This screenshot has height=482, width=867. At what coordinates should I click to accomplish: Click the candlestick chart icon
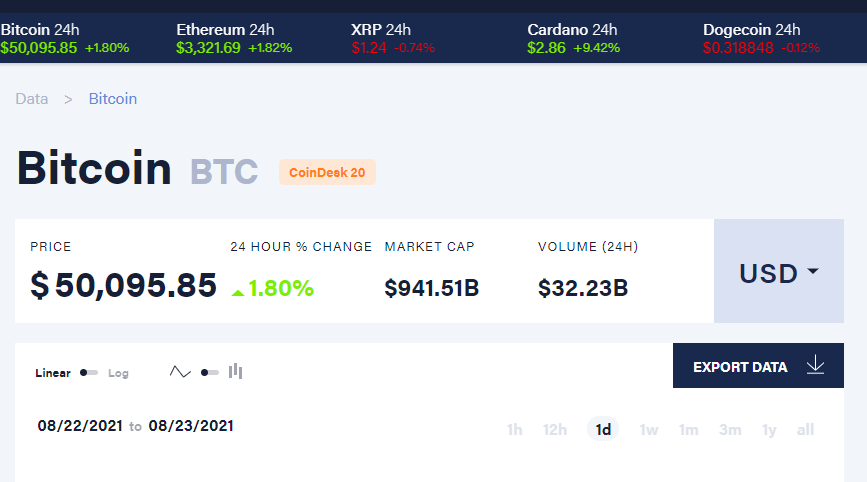click(x=236, y=372)
